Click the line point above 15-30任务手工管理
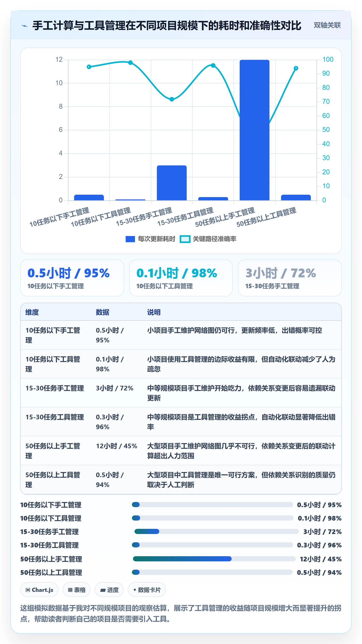Screen dimensions: 362x644 [x=172, y=99]
